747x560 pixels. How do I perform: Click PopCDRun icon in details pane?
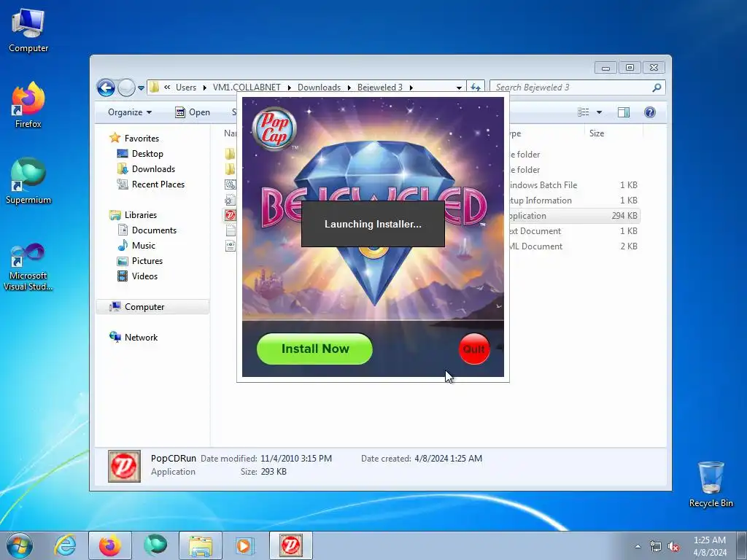pos(124,466)
